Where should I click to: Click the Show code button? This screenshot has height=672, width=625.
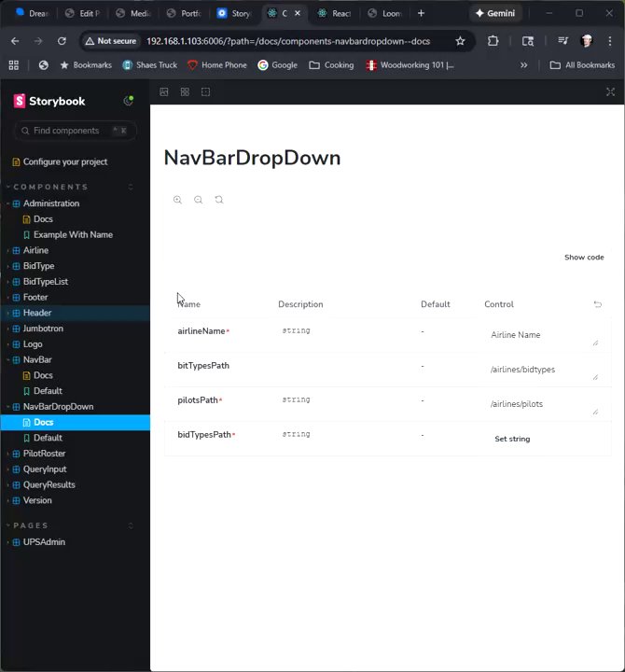click(584, 258)
